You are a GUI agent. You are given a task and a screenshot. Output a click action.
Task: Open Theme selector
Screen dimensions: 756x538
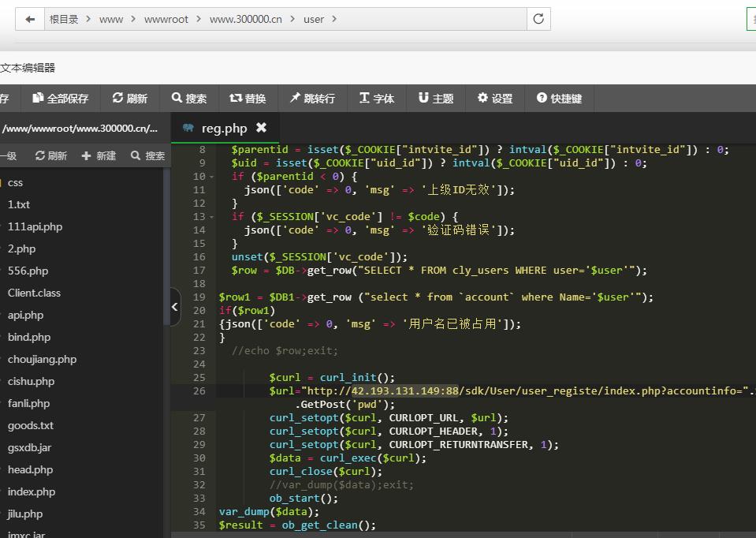point(436,99)
